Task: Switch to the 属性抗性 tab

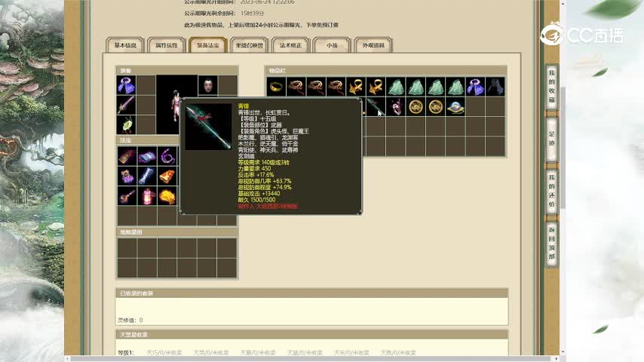Action: coord(167,45)
